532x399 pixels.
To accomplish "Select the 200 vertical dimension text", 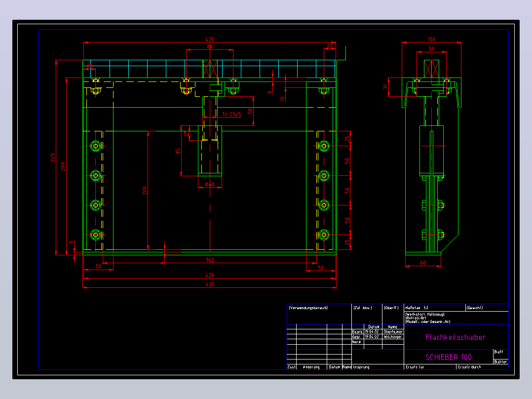I will point(145,191).
